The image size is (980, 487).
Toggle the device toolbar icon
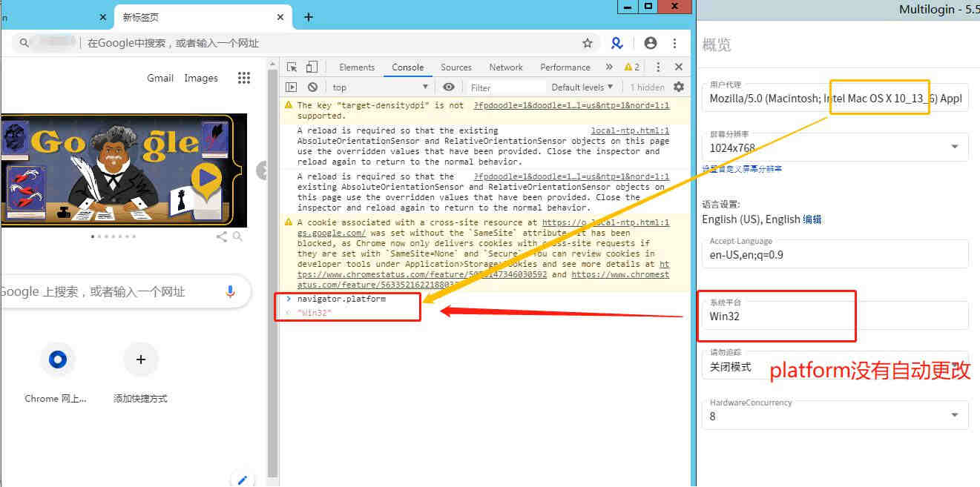(312, 67)
